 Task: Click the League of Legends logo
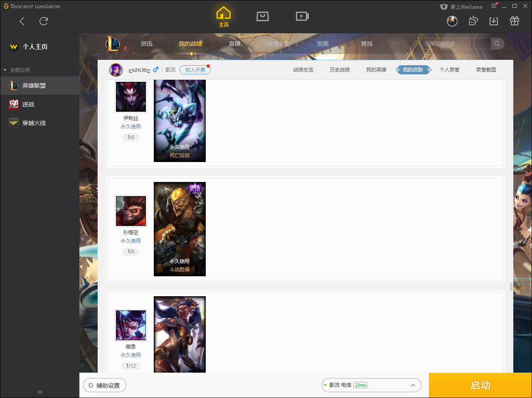point(113,44)
